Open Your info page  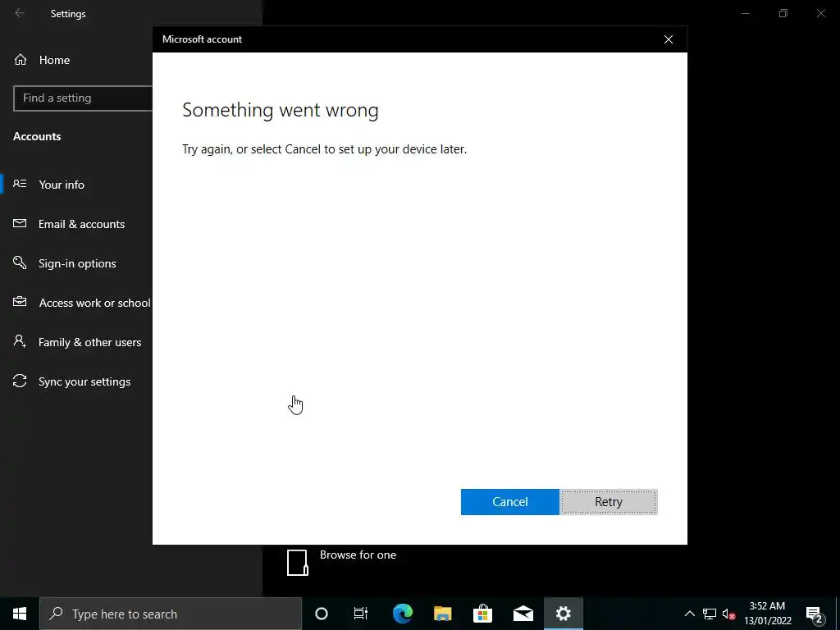click(x=61, y=185)
